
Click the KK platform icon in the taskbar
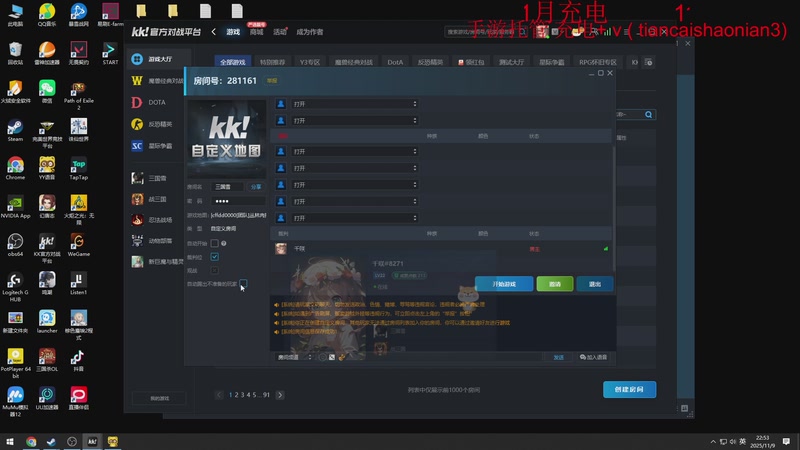coord(92,441)
